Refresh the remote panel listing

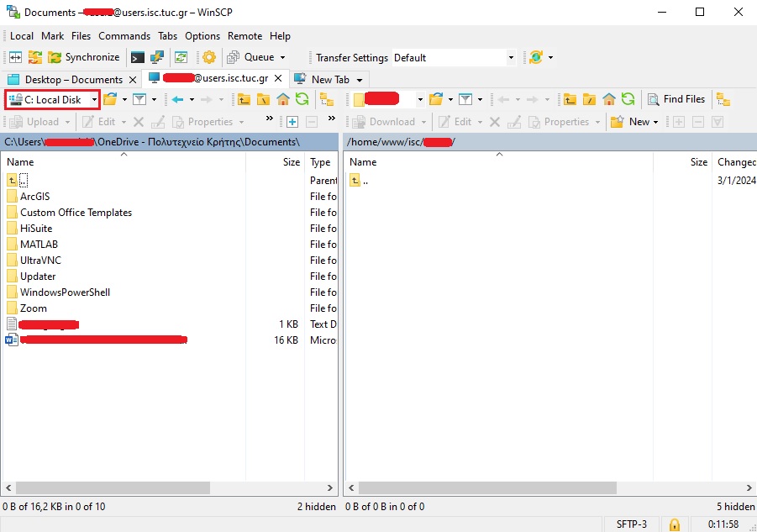pos(628,99)
